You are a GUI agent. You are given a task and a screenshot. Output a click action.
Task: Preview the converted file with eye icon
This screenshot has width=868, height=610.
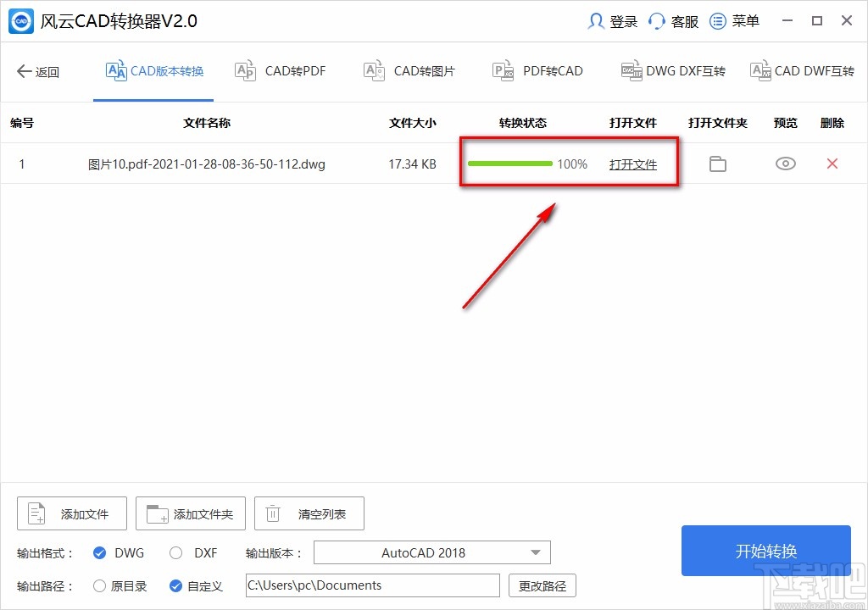tap(785, 164)
